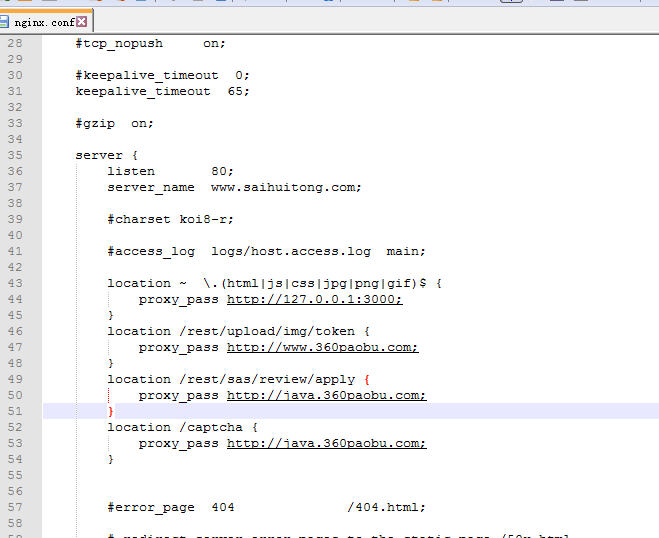The height and width of the screenshot is (538, 659).
Task: Click the value "65;" on line 31
Action: 238,91
